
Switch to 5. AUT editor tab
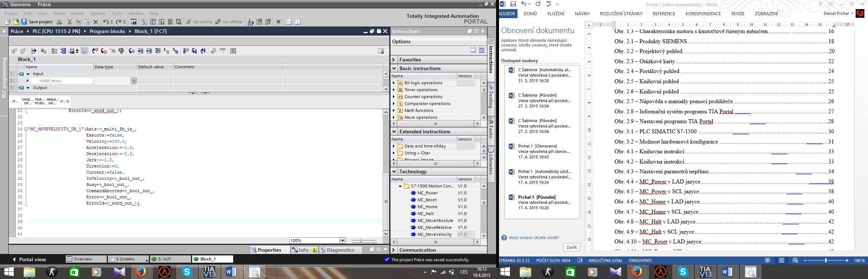(x=170, y=259)
